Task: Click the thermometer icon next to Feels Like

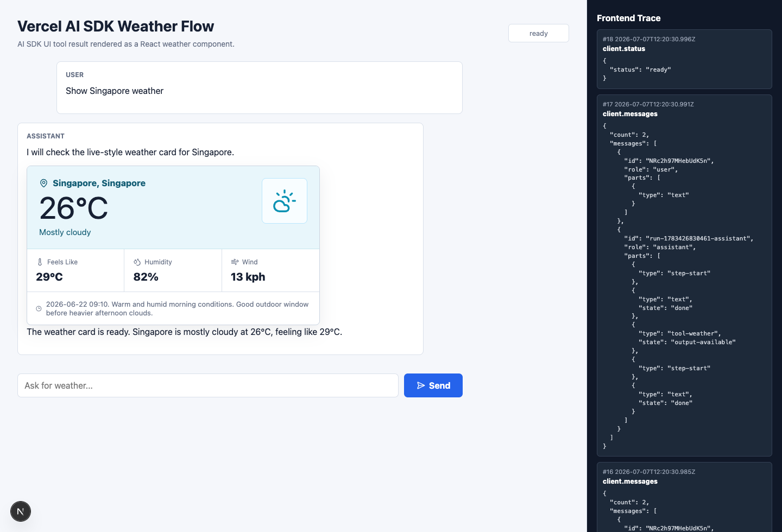Action: tap(40, 262)
